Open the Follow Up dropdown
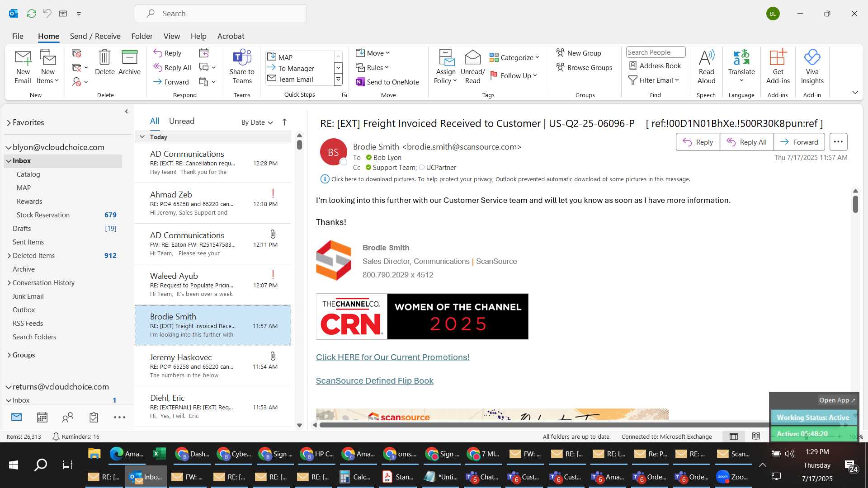 [514, 75]
